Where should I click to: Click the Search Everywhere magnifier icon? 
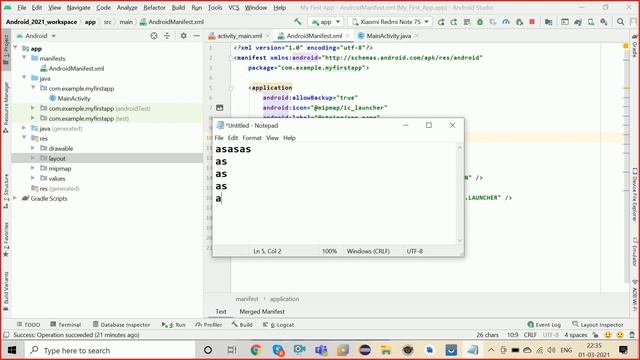tap(620, 22)
